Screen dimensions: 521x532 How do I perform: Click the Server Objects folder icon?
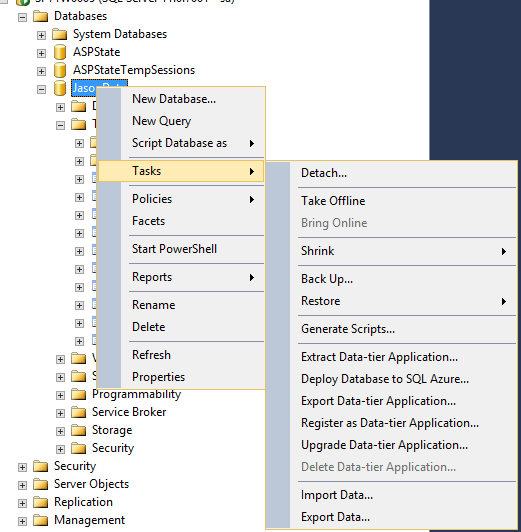(x=41, y=484)
